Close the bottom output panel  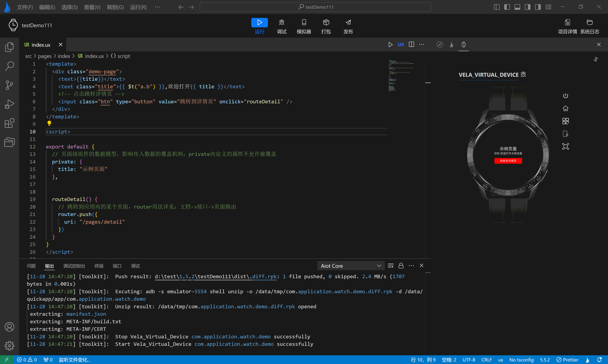tap(421, 265)
